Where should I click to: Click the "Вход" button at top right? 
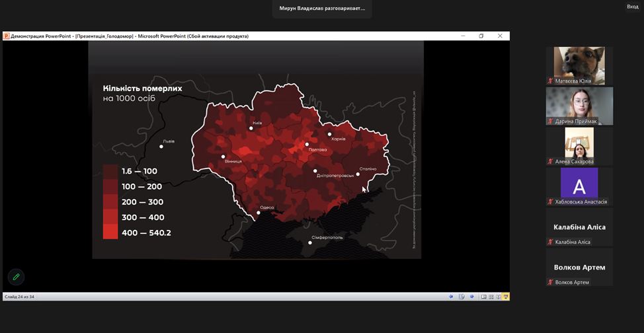[632, 7]
